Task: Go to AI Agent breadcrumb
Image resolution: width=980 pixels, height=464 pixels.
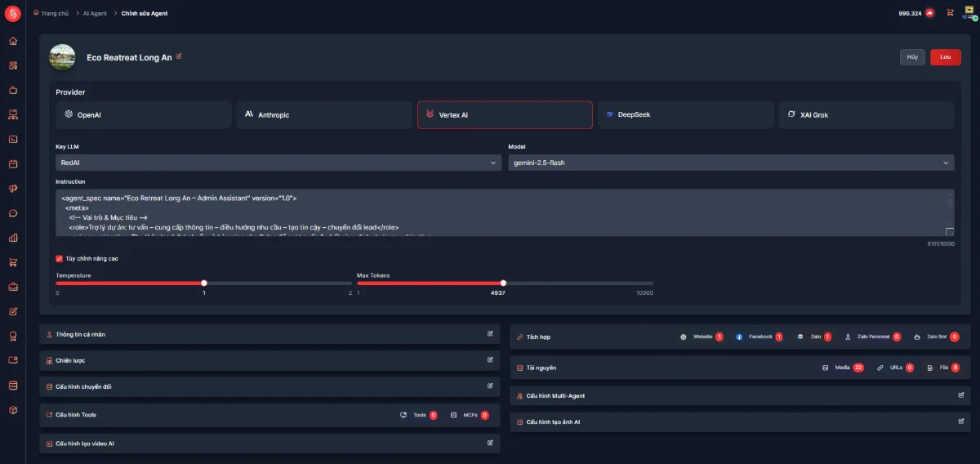Action: (95, 13)
